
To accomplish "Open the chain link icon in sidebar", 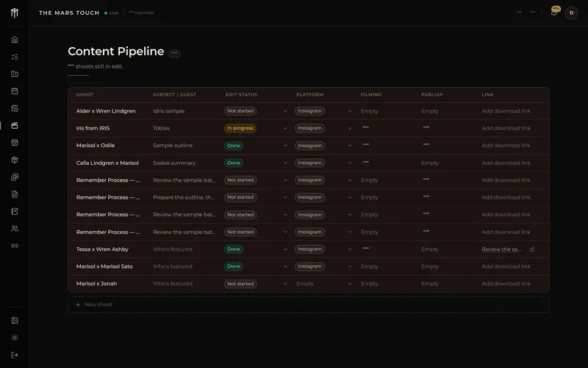I will [x=15, y=246].
